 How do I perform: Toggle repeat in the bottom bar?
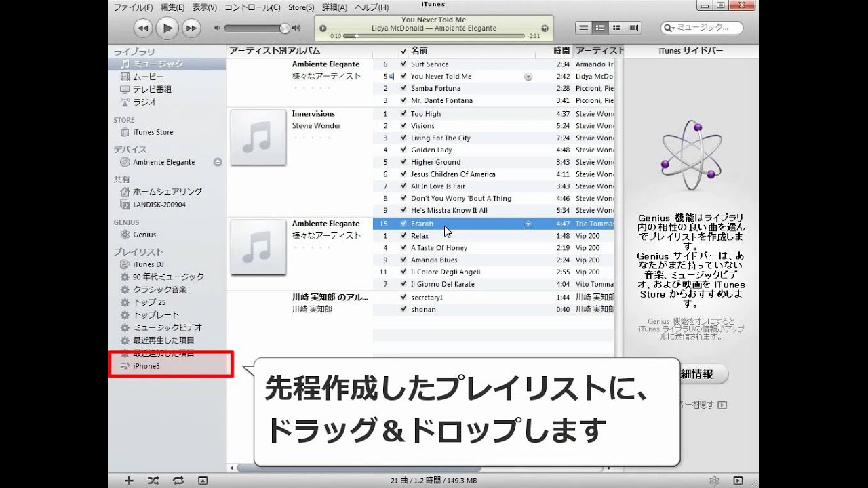pos(178,481)
